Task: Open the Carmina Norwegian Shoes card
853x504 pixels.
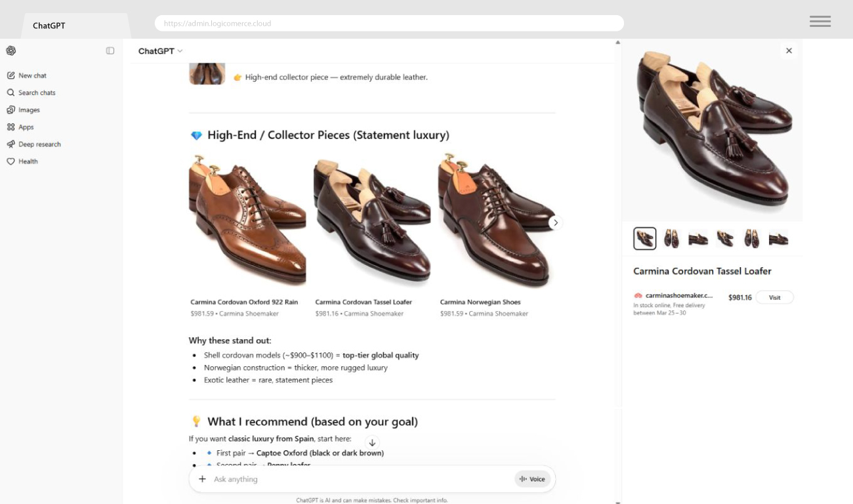Action: click(x=497, y=236)
